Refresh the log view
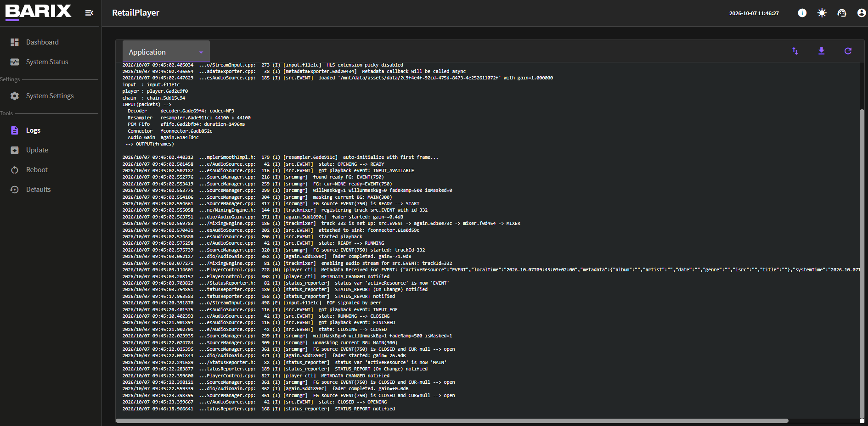The height and width of the screenshot is (426, 868). tap(848, 51)
